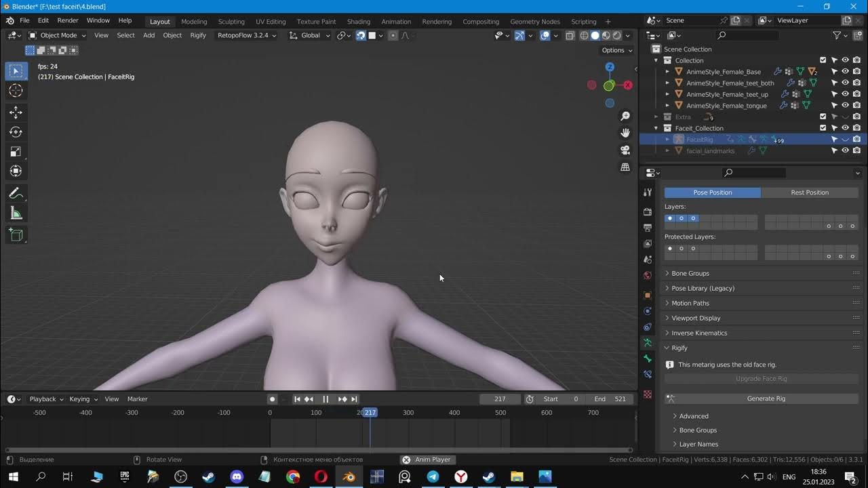Screen dimensions: 868x488
Task: Toggle proportional editing button
Action: (393, 35)
